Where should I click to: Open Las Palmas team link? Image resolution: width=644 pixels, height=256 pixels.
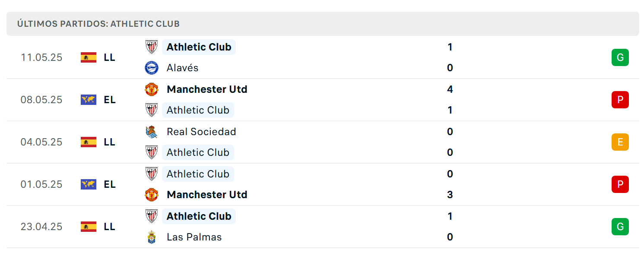pos(194,237)
